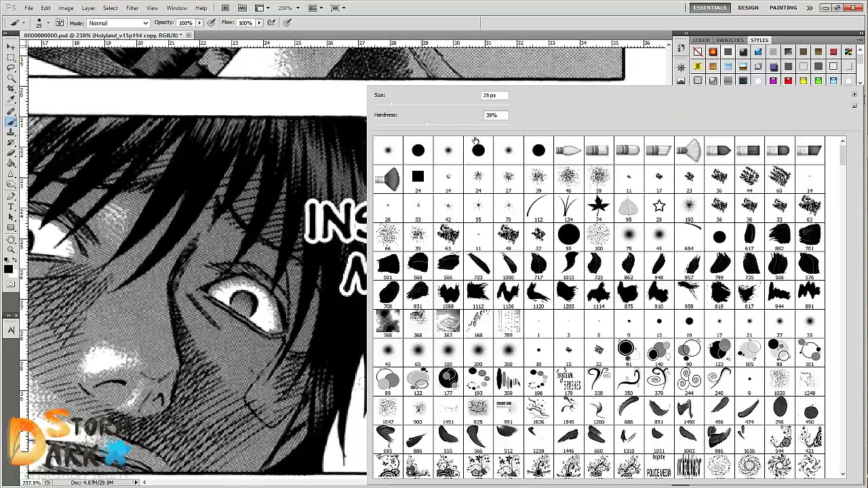The image size is (868, 488).
Task: Open the Screen Mode dropdown
Action: [337, 8]
